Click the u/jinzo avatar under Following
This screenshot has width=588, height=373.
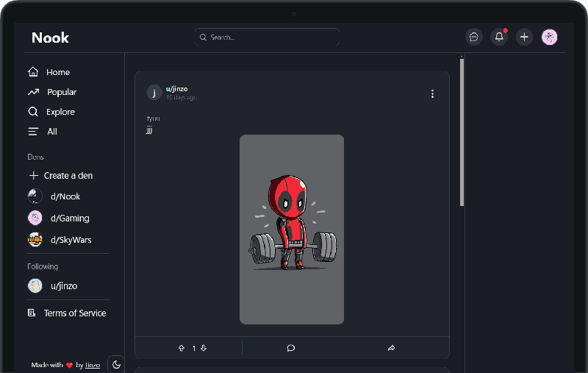pyautogui.click(x=35, y=286)
